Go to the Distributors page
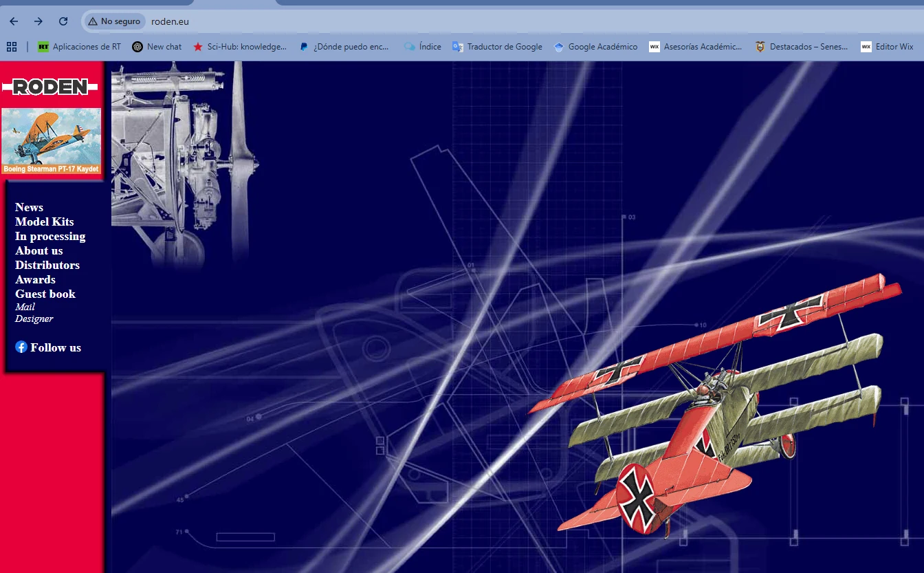This screenshot has width=924, height=573. click(47, 265)
